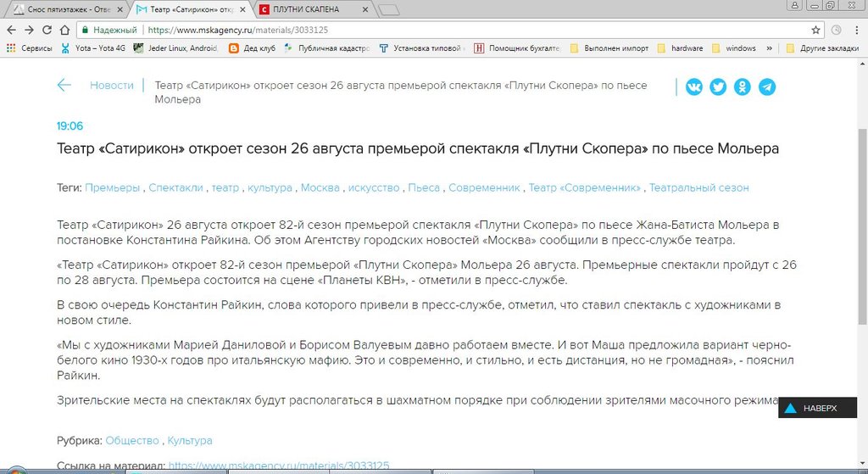This screenshot has width=868, height=474.
Task: Open the Общество rubric link
Action: (x=132, y=441)
